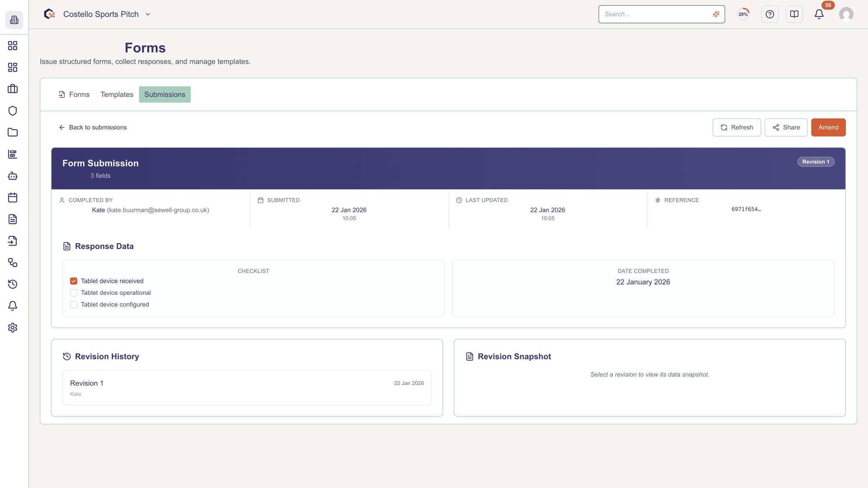Open the workflow nodes icon in sidebar

(13, 263)
